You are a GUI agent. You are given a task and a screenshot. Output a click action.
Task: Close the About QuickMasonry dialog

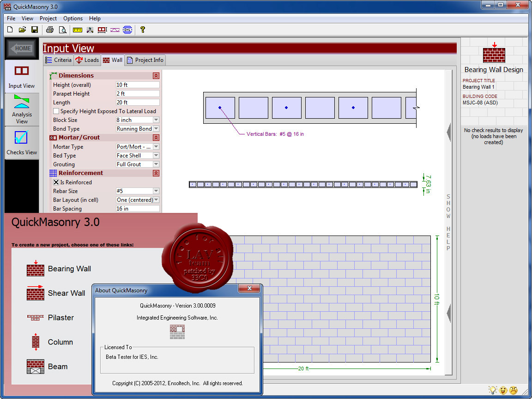pos(249,288)
